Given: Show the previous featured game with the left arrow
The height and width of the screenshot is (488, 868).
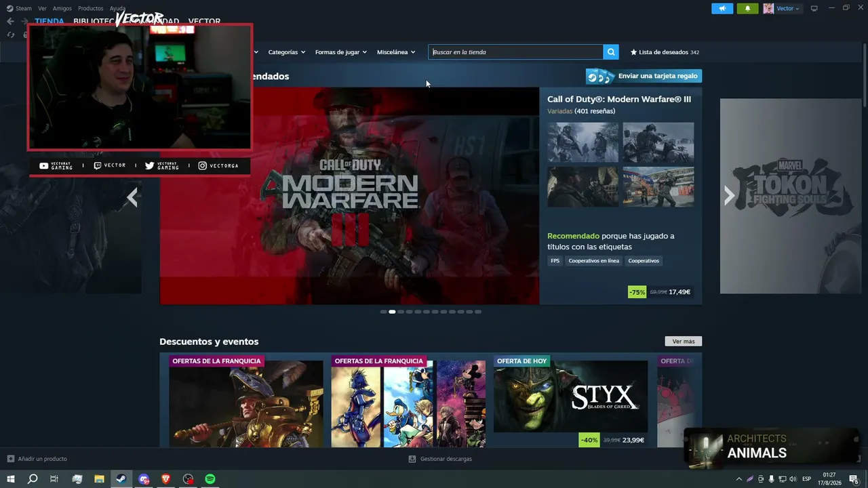Looking at the screenshot, I should (x=132, y=197).
